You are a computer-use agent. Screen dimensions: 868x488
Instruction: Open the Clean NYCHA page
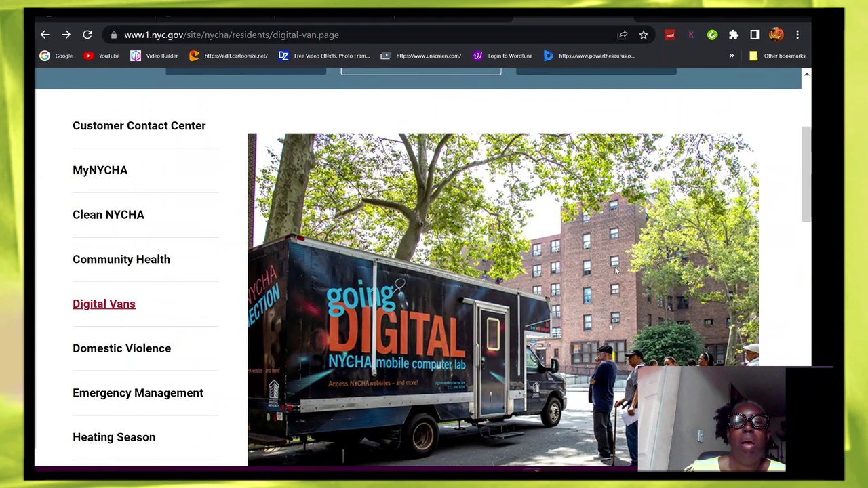(108, 215)
